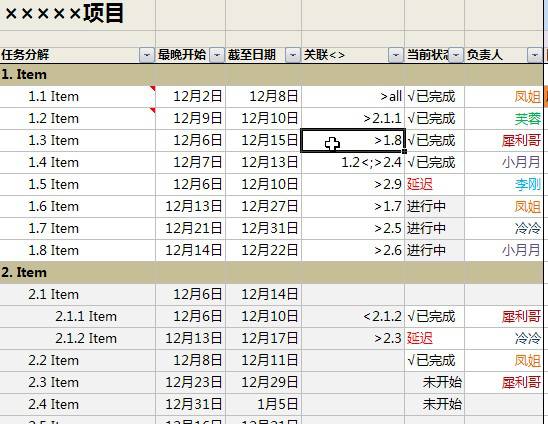
Task: Select the ×××××项目 title cell
Action: click(x=78, y=15)
